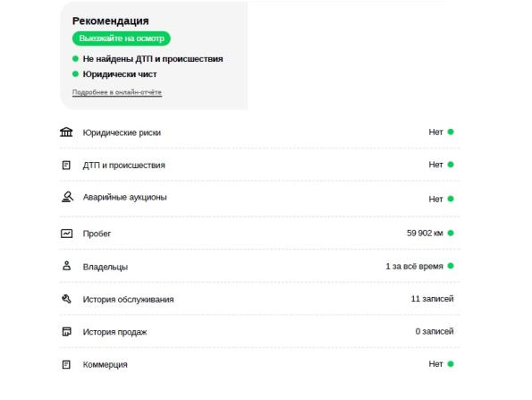Click the gavel icon for Аварийные аукционы
The width and height of the screenshot is (532, 400).
coord(67,197)
